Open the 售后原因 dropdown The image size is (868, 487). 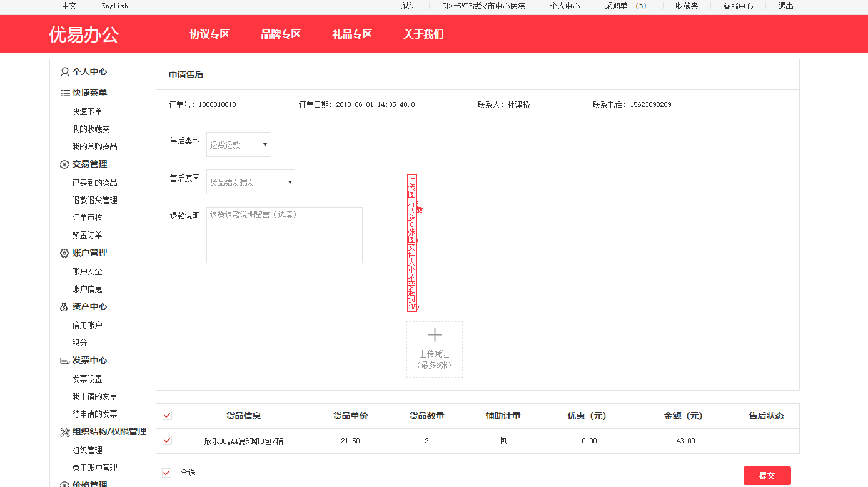251,182
